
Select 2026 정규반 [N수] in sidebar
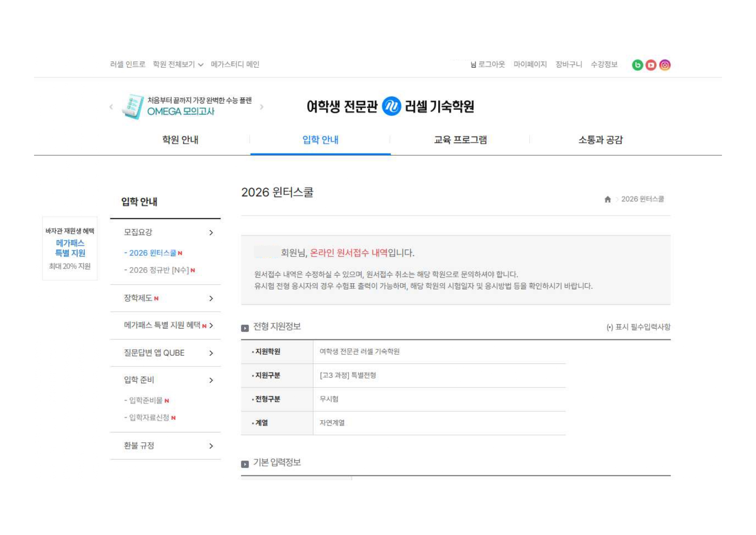point(159,270)
